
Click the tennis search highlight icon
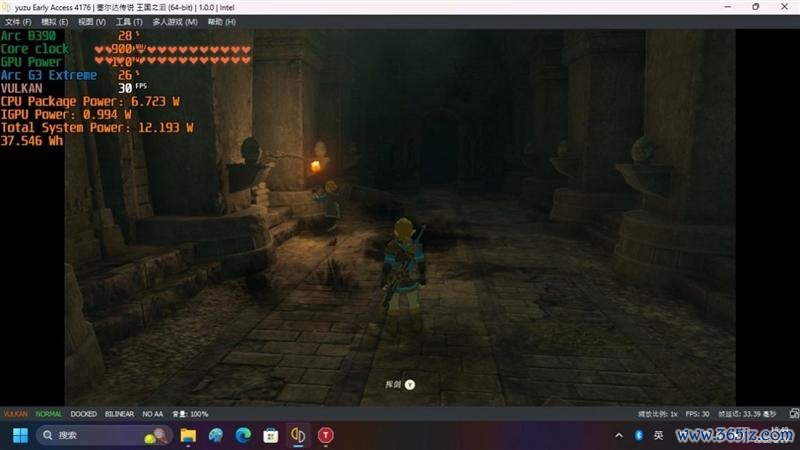coord(156,435)
